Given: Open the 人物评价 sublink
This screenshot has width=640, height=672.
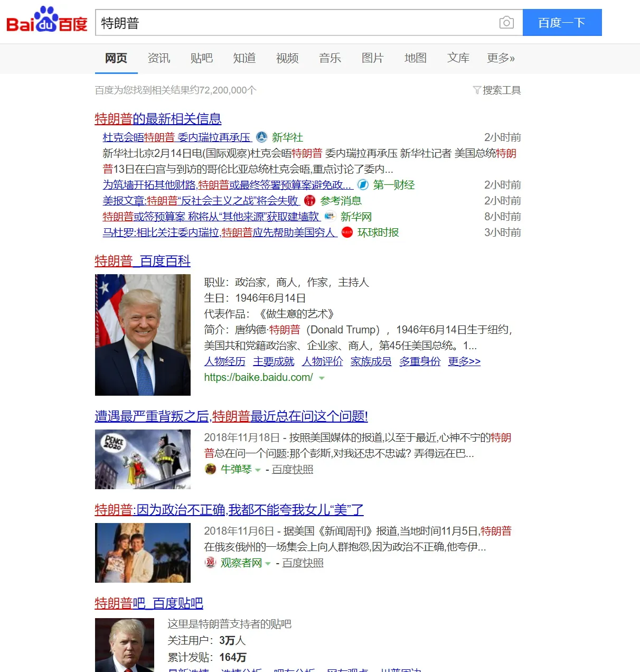Looking at the screenshot, I should pos(323,361).
